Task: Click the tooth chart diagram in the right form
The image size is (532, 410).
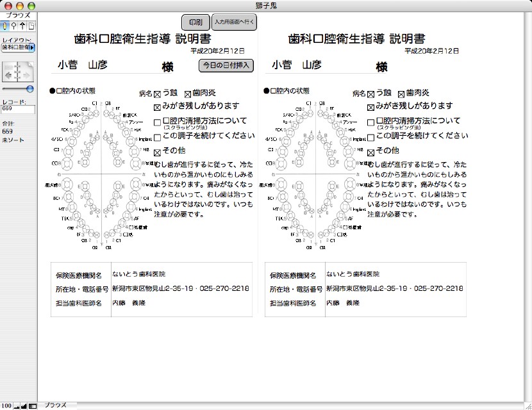Action: coord(315,175)
